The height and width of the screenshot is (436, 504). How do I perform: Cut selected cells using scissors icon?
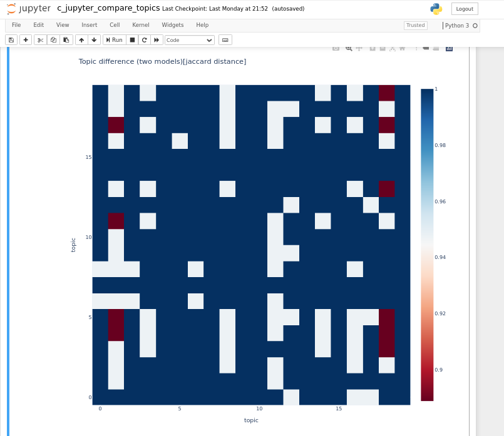coord(40,40)
